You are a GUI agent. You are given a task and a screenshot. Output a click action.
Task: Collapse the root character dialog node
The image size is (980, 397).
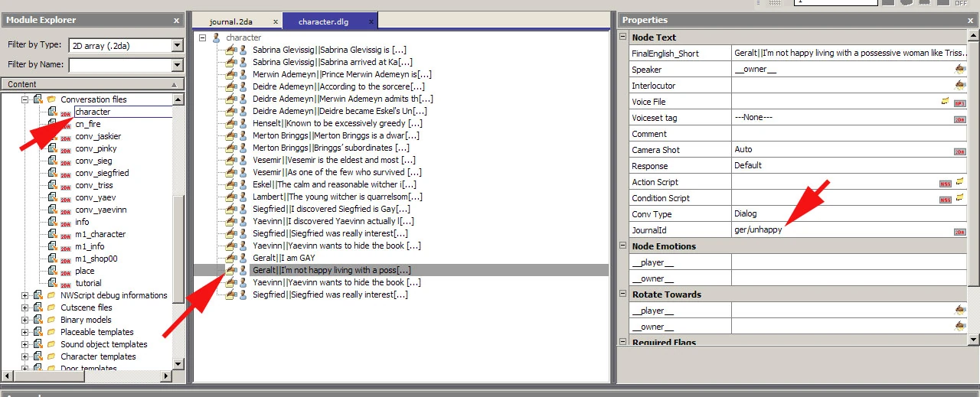(202, 37)
